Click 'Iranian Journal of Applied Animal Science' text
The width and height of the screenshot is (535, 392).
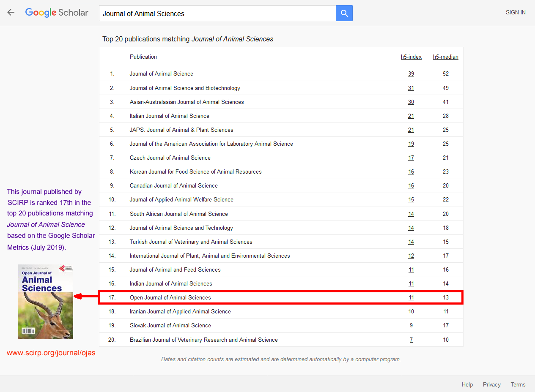click(x=180, y=312)
